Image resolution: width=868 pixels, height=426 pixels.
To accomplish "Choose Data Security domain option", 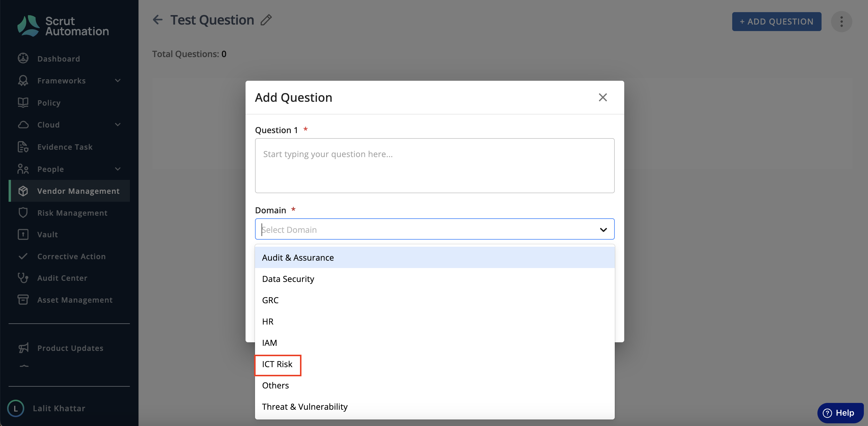I will point(435,279).
